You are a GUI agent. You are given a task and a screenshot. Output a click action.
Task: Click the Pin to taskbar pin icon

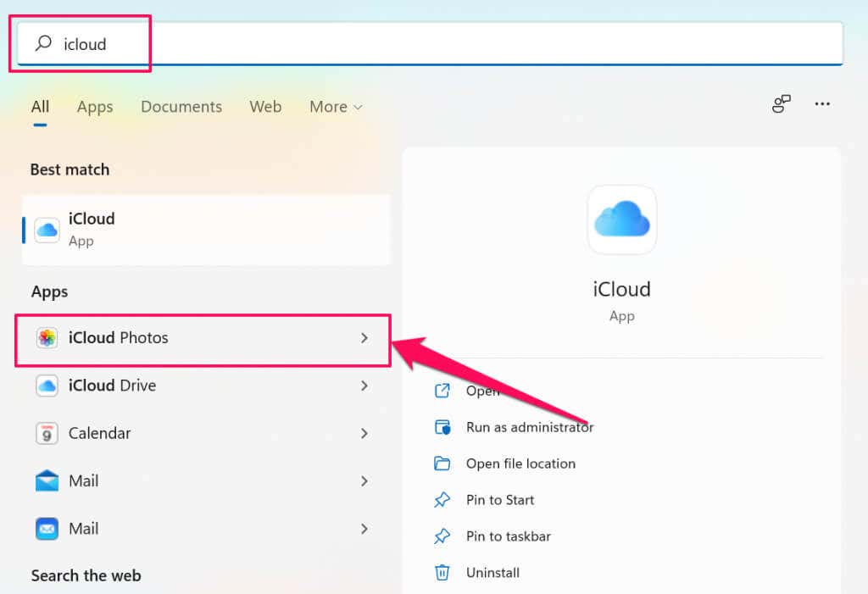click(x=442, y=536)
